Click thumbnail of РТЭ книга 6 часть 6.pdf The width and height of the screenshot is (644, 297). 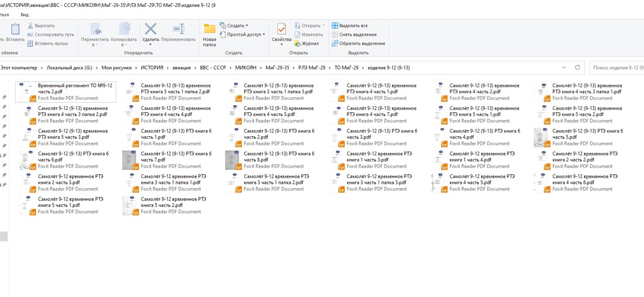click(27, 160)
